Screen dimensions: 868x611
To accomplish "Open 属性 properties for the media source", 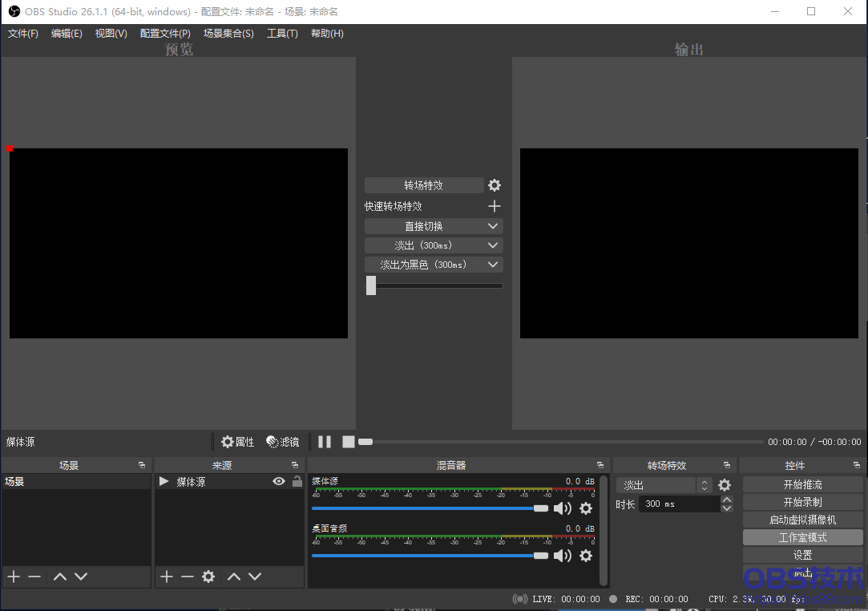I will [237, 442].
